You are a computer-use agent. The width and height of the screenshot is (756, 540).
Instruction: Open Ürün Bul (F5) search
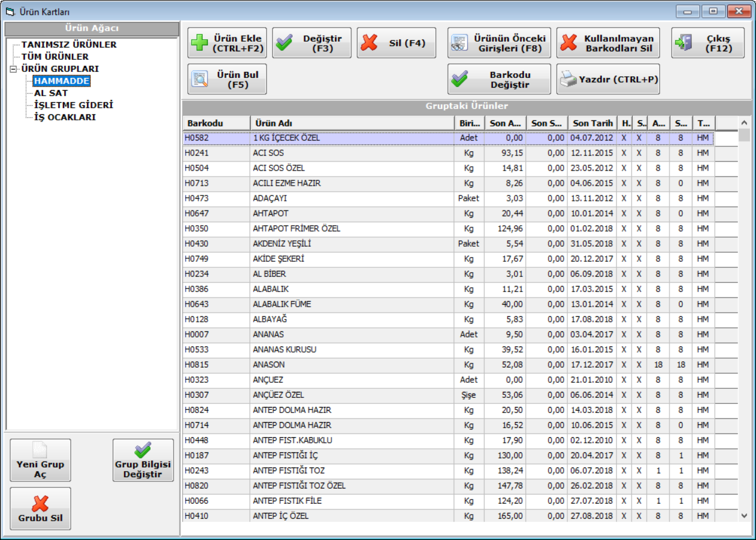coord(227,79)
